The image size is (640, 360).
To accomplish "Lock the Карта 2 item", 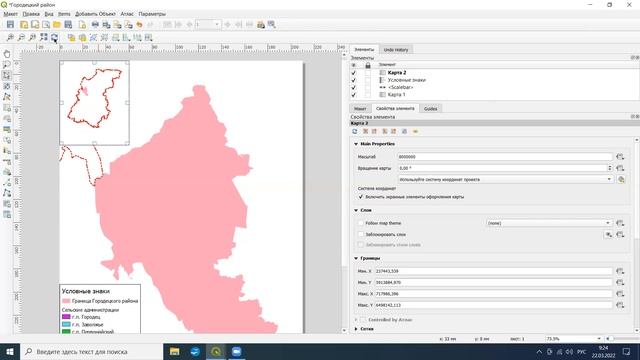I will 368,73.
